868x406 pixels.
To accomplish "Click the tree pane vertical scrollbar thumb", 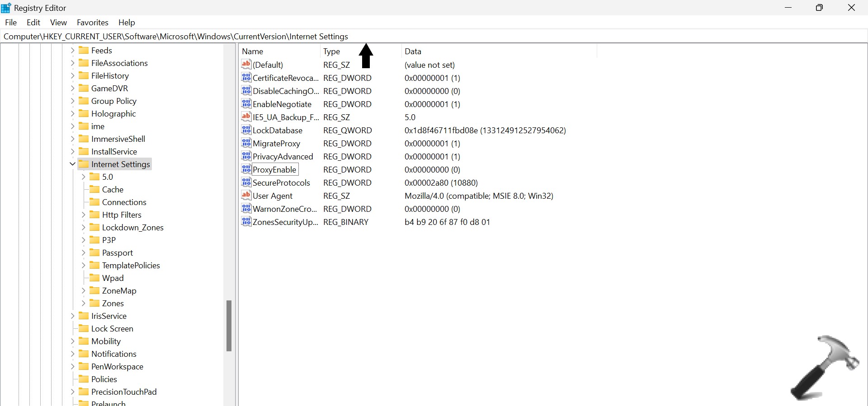I will 229,325.
